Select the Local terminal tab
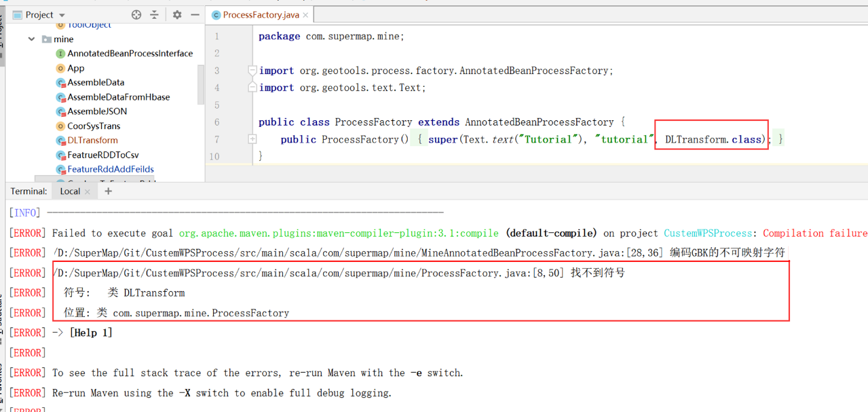Screen dimensions: 868x412 point(70,191)
